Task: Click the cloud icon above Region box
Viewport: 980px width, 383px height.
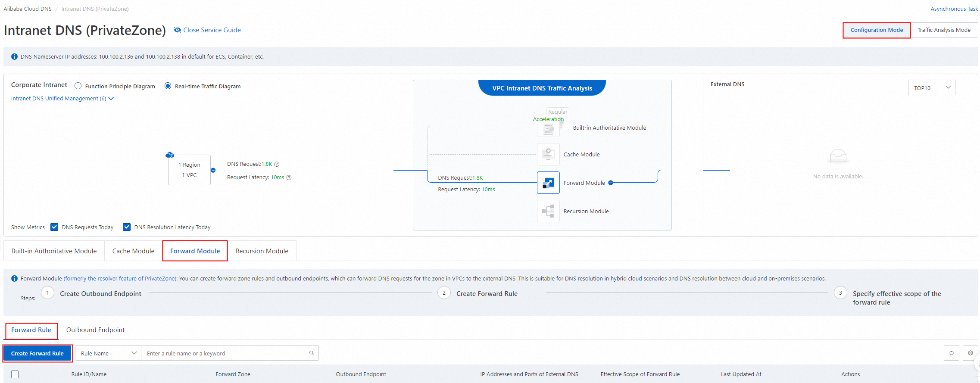Action: pos(170,155)
